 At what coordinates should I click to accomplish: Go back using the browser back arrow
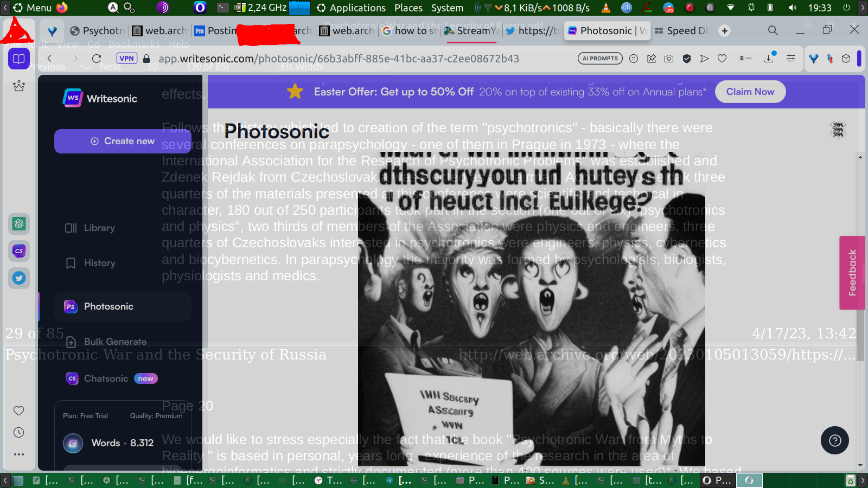pos(50,59)
